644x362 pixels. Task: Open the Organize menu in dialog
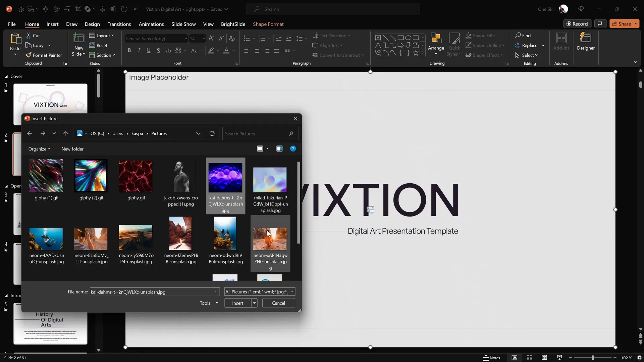(x=39, y=149)
